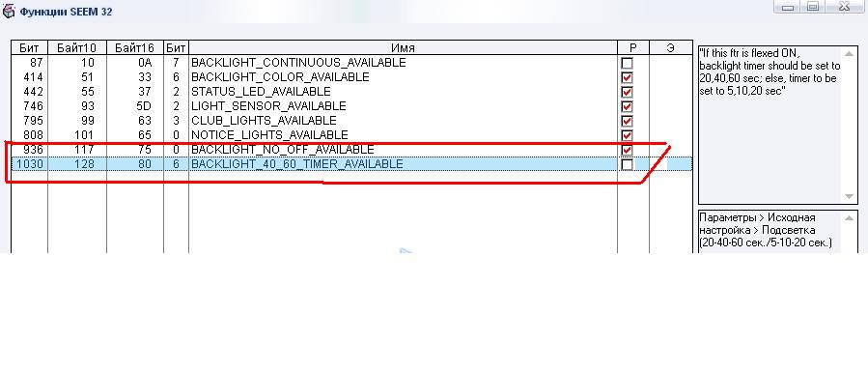Sort by the Байт16 column header
Viewport: 868px width, 371px height.
134,48
